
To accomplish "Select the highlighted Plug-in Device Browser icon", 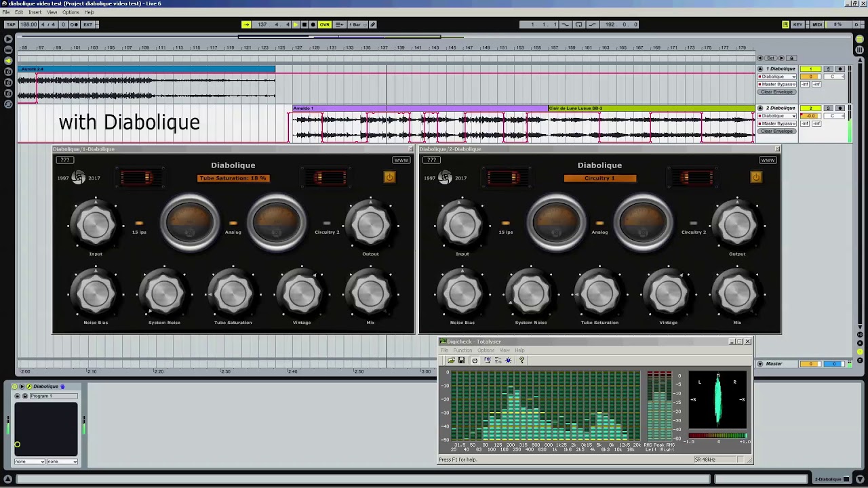I will click(8, 61).
